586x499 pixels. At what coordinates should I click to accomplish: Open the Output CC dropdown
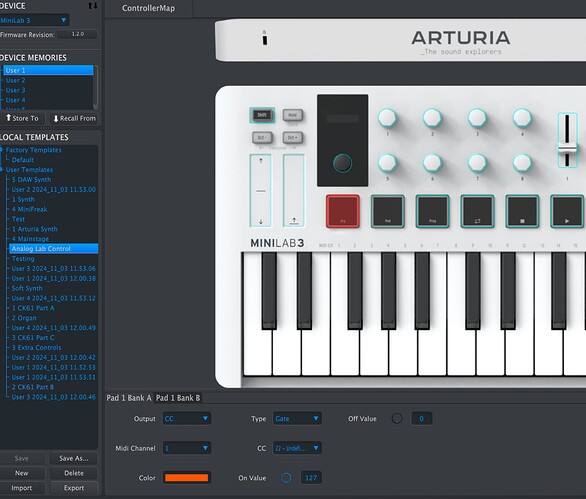click(x=187, y=419)
